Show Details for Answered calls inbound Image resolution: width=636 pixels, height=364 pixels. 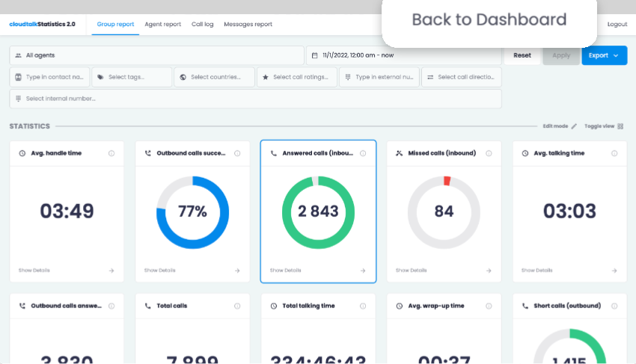pyautogui.click(x=286, y=271)
